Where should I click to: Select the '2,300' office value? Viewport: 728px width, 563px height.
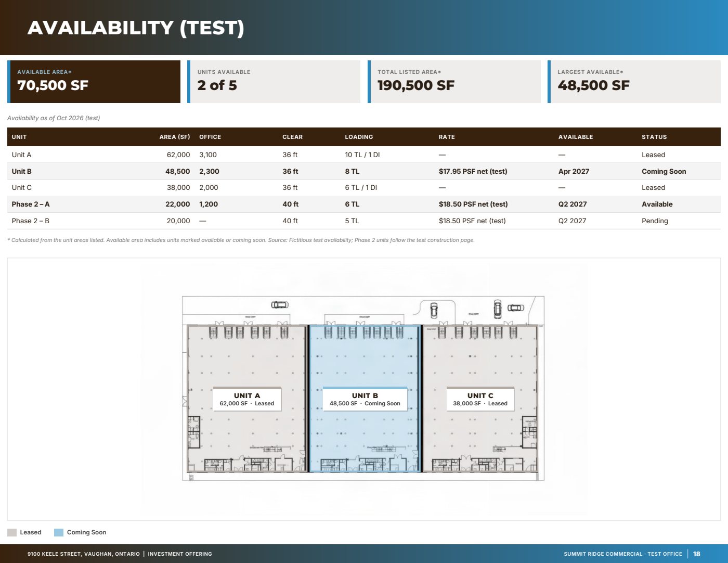209,171
